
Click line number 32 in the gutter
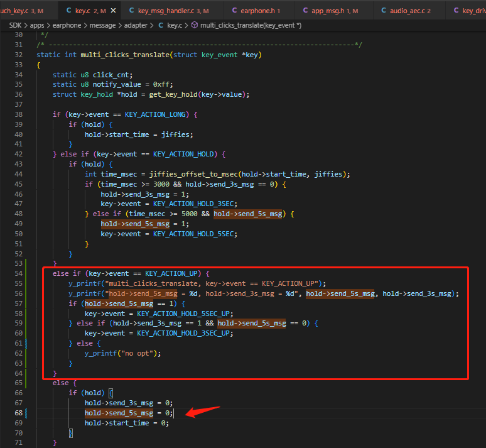(x=19, y=55)
